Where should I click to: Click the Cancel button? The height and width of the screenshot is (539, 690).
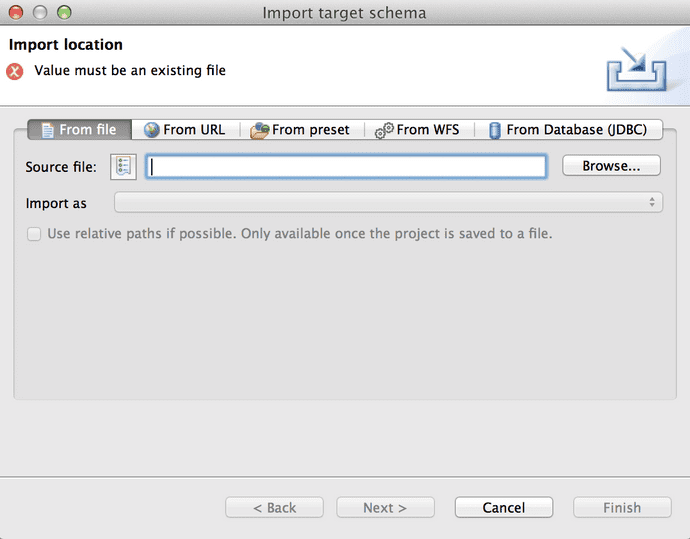coord(503,508)
